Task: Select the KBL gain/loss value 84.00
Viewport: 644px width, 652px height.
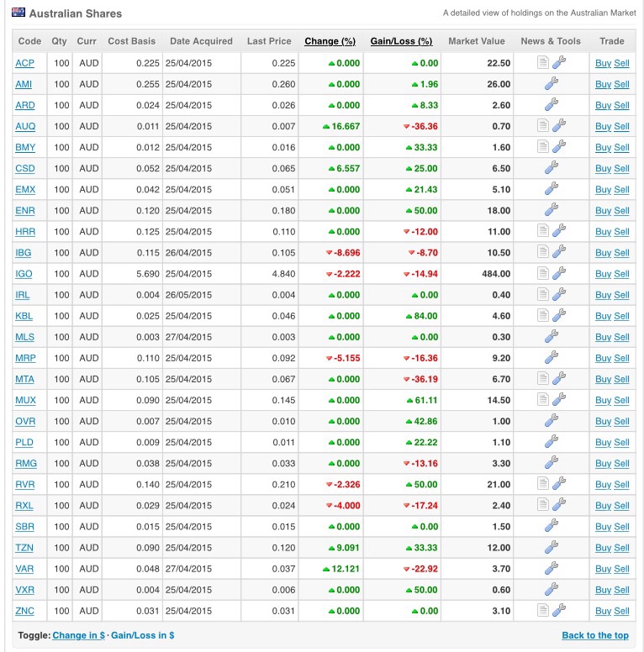Action: click(x=425, y=316)
